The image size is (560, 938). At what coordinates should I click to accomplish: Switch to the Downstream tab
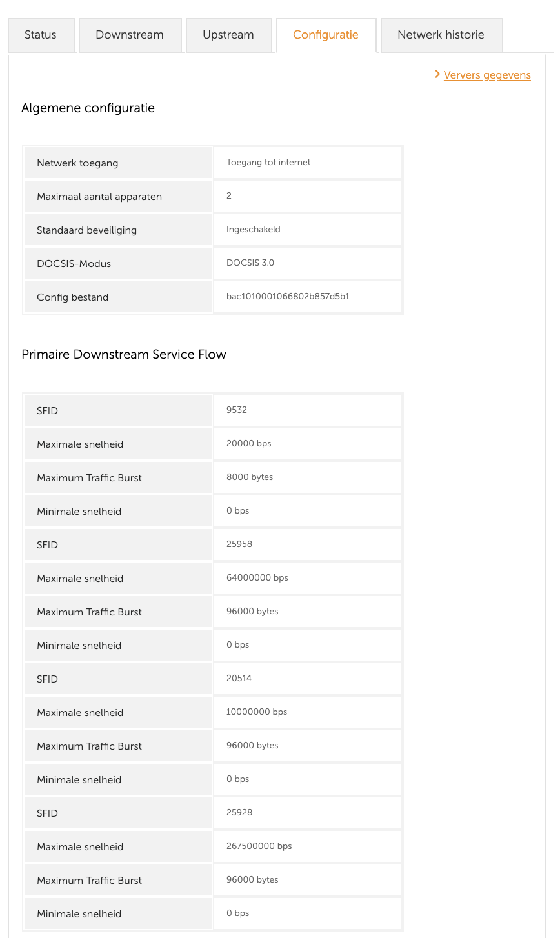(130, 35)
